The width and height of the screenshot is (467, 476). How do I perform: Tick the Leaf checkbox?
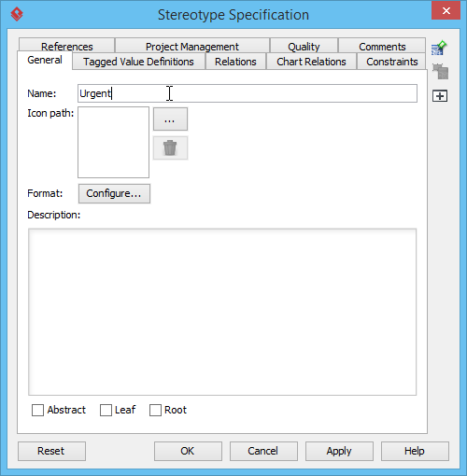(106, 410)
